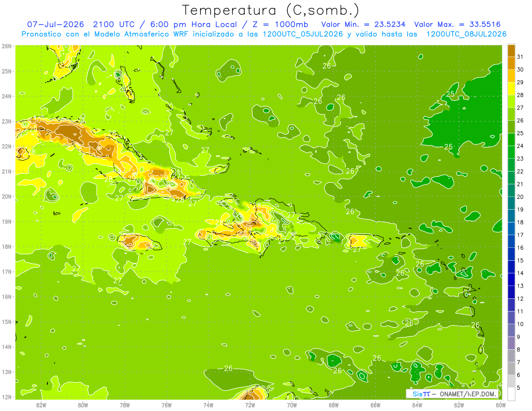The image size is (532, 411).
Task: Select the orange swatch between legend 30 and 31
Action: coord(512,63)
